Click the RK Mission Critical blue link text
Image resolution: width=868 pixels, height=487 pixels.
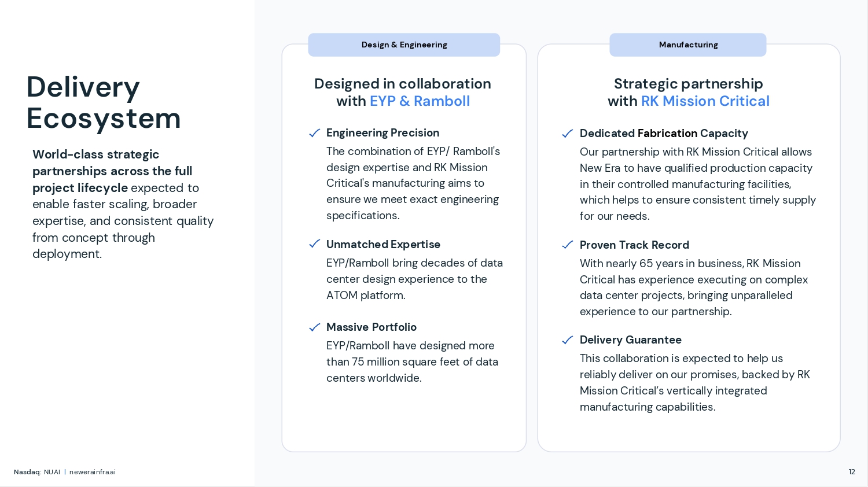pos(705,101)
